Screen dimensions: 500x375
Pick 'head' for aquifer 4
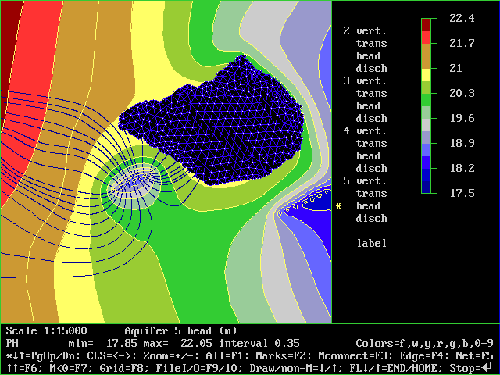coord(368,156)
